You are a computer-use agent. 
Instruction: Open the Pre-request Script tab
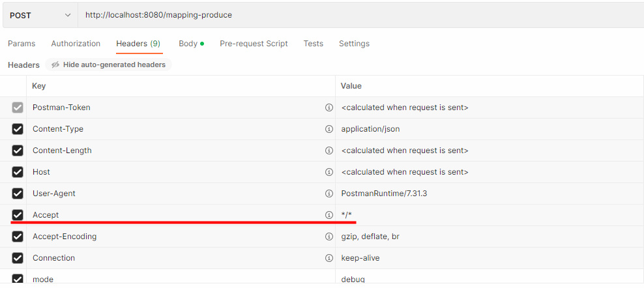point(254,44)
